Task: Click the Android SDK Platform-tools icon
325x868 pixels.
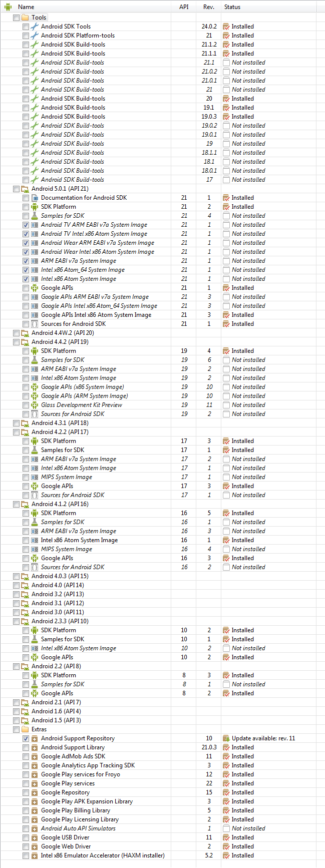Action: coord(35,36)
